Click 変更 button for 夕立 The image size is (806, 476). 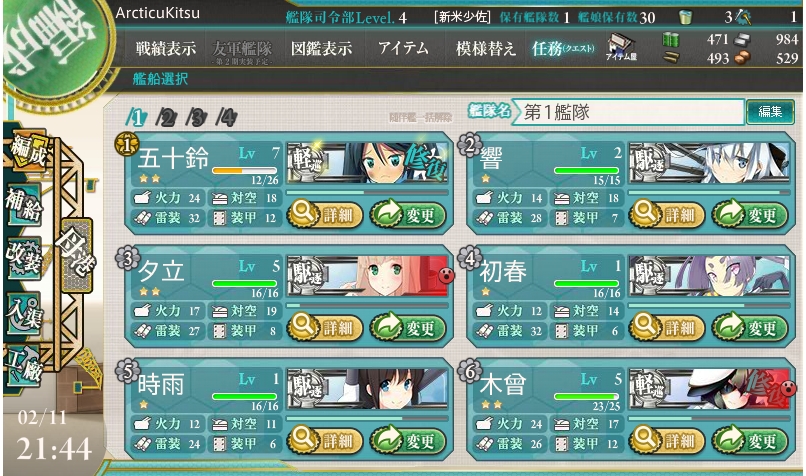pos(408,327)
